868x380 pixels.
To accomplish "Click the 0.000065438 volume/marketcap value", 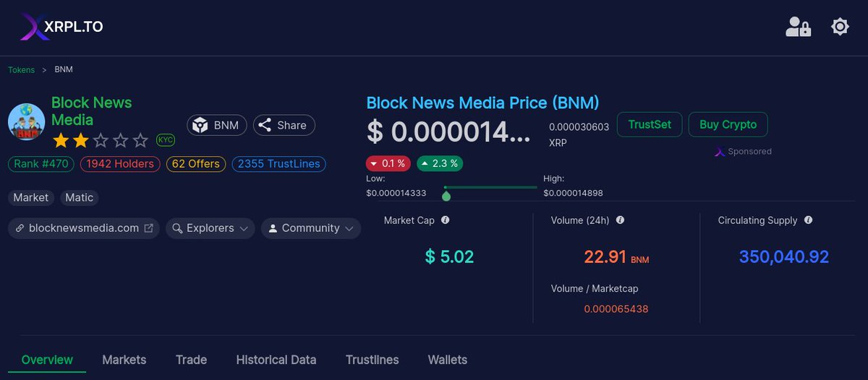I will 616,309.
